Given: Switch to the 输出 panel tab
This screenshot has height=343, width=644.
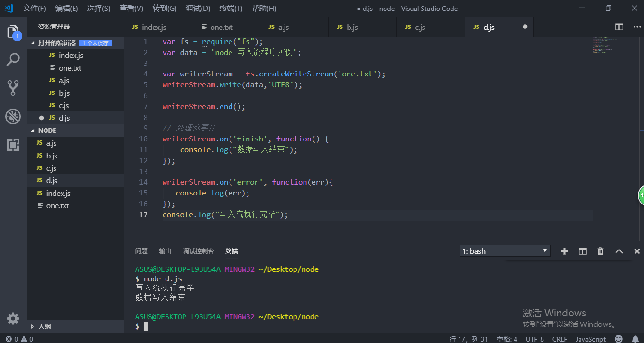Looking at the screenshot, I should coord(165,251).
